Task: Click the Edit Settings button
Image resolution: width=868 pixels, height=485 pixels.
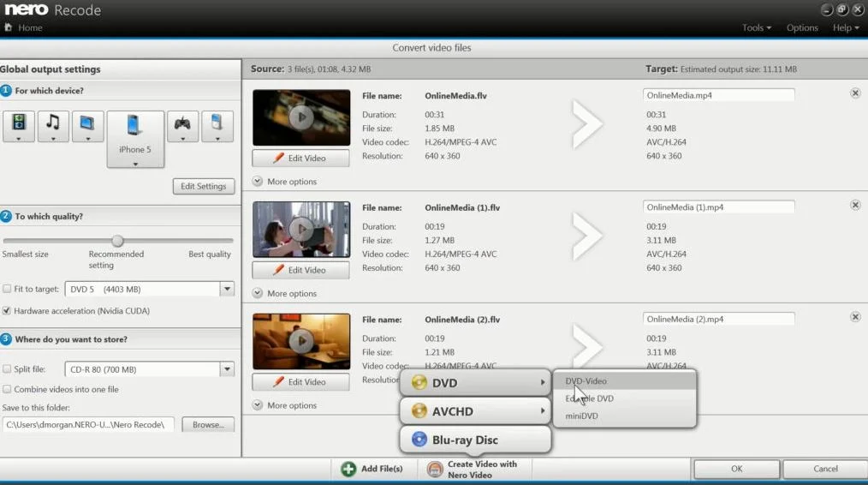Action: click(204, 186)
